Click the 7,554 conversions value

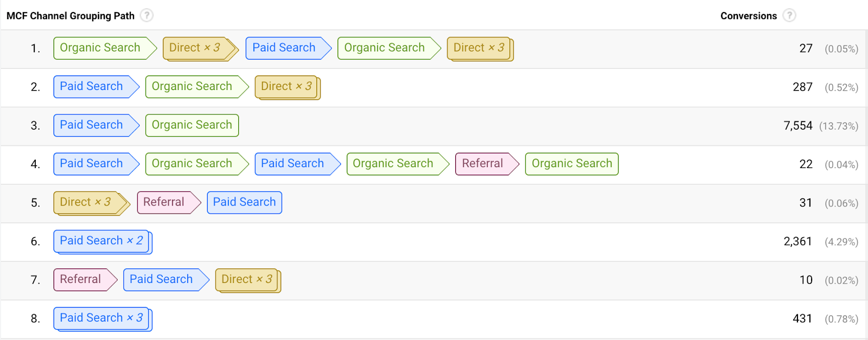coord(797,126)
